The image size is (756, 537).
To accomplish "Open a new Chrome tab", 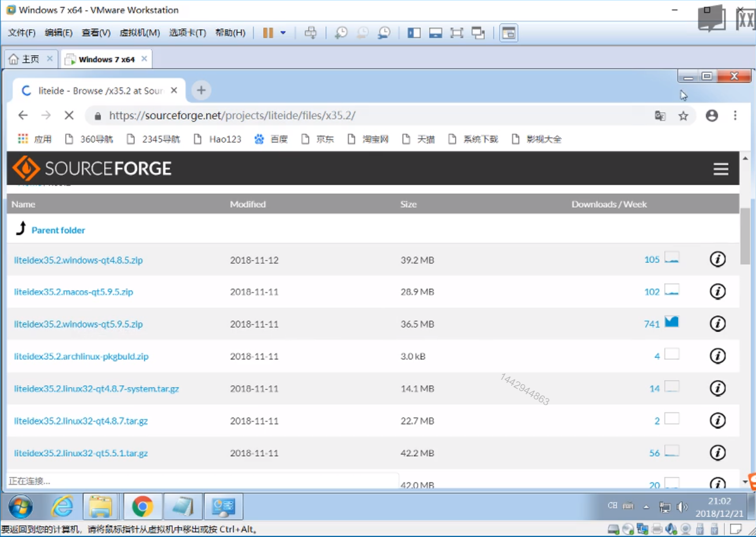I will 201,90.
